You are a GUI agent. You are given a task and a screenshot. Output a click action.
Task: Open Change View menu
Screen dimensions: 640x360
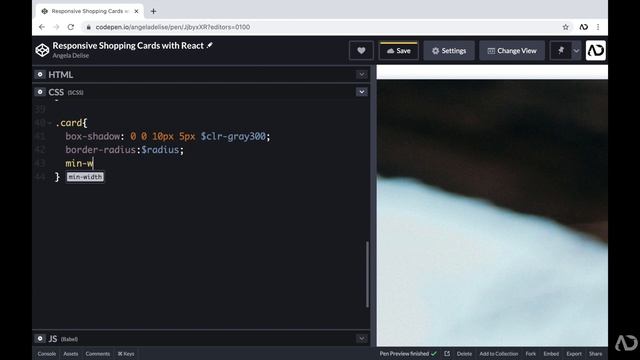[512, 51]
